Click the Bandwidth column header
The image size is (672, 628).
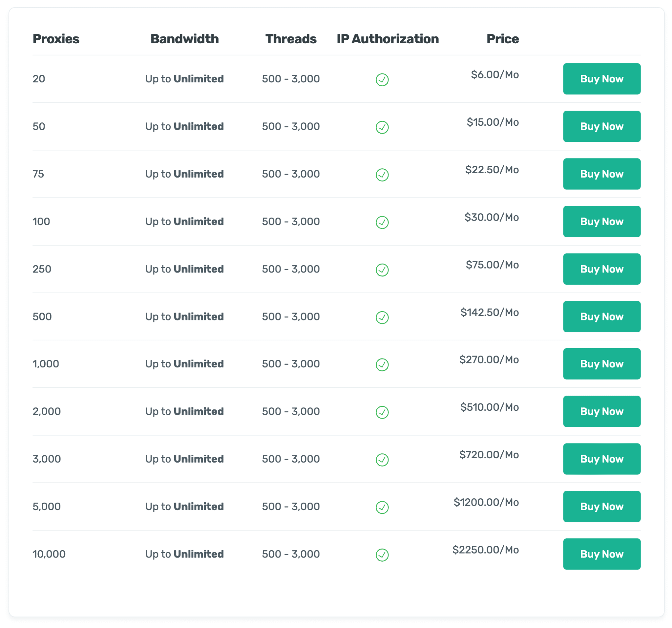tap(184, 39)
